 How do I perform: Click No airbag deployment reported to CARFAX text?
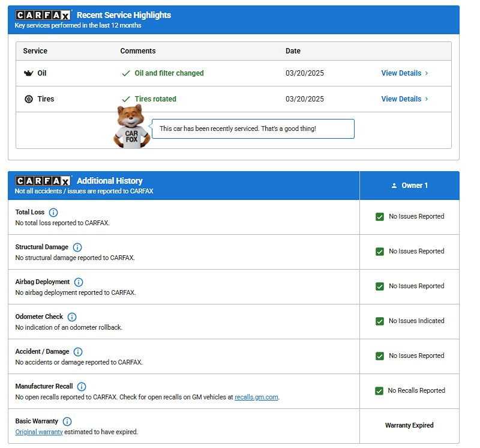(76, 292)
